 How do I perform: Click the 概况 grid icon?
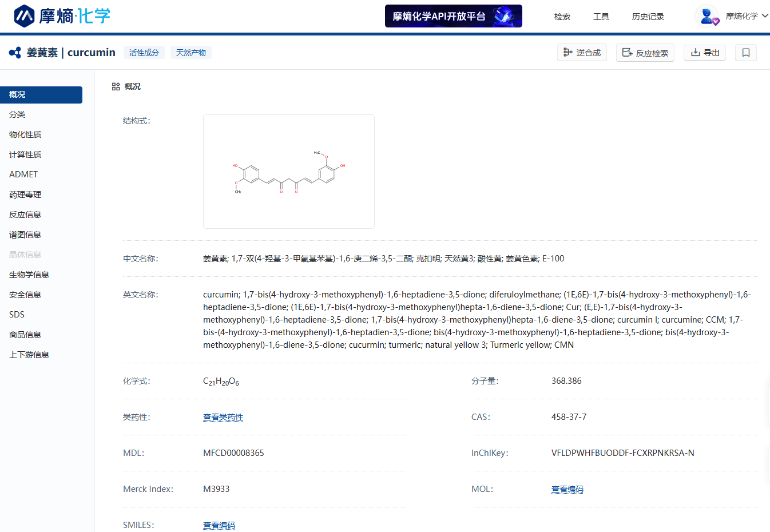click(x=116, y=86)
